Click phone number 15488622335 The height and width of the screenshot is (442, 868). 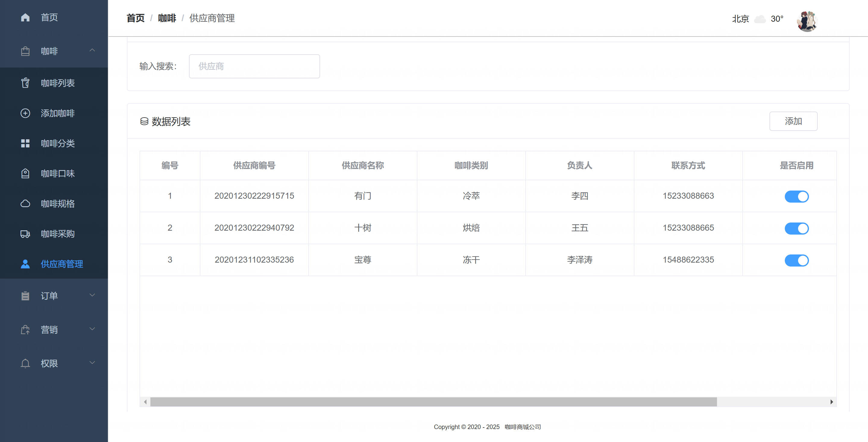[x=688, y=260]
